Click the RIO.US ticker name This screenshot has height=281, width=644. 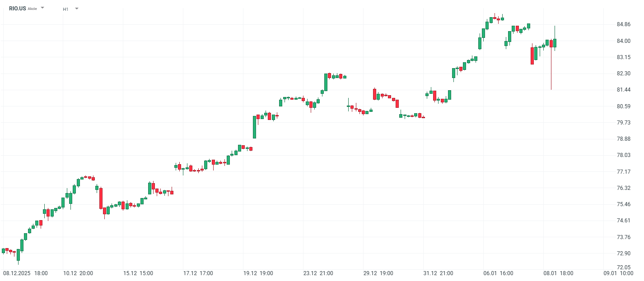(x=17, y=9)
